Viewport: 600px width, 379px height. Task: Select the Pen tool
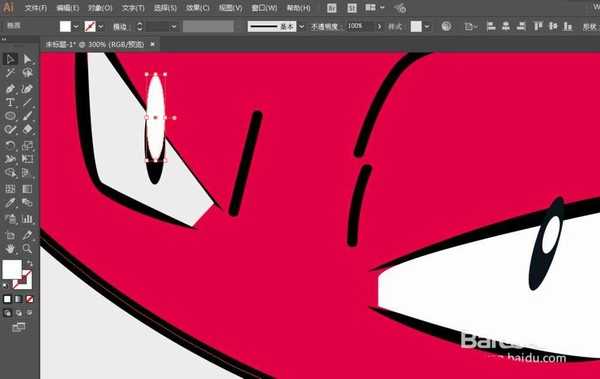click(x=10, y=89)
